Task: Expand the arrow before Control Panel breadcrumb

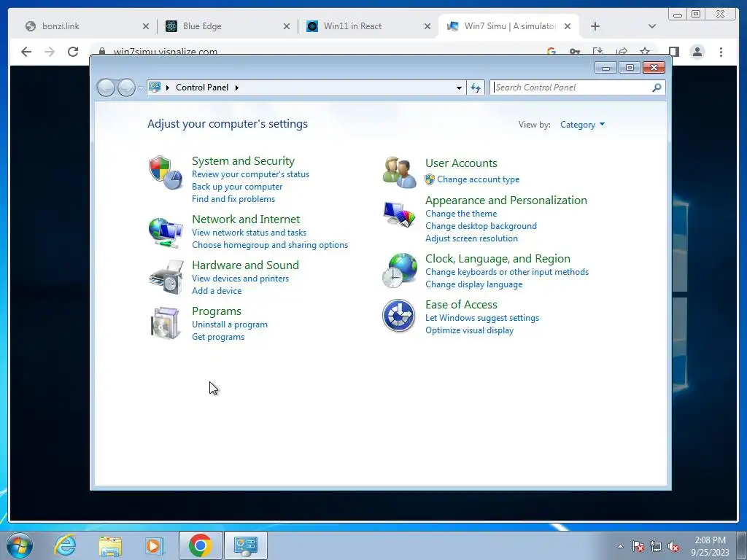Action: 168,87
